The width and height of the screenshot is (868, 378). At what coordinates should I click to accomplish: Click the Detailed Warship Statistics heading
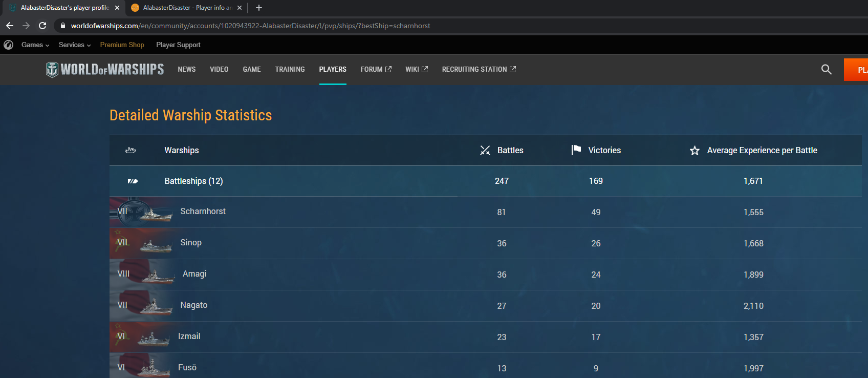click(191, 115)
